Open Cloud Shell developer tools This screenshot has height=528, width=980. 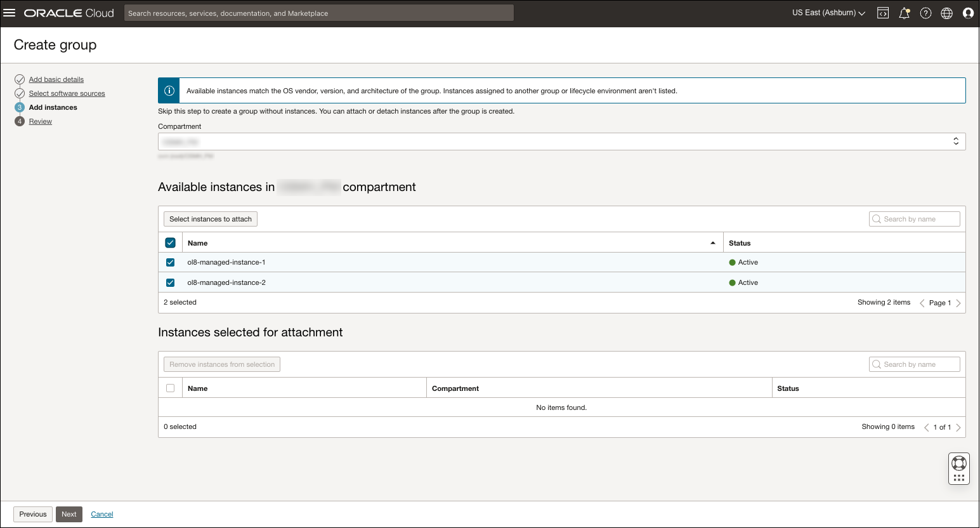(882, 13)
